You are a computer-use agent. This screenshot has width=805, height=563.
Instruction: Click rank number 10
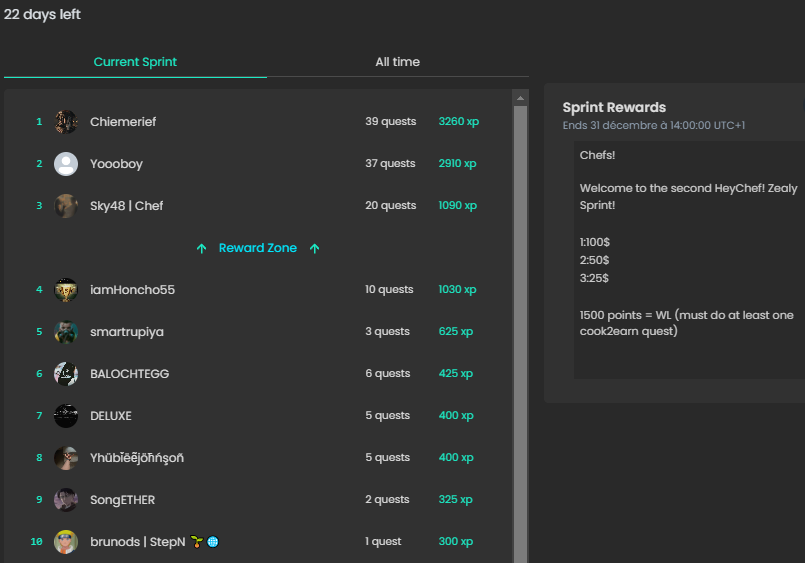[36, 542]
